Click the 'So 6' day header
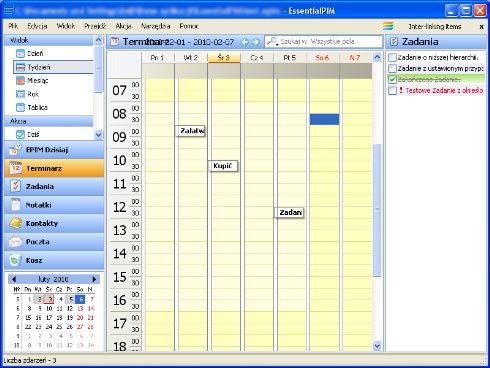This screenshot has width=490, height=368. pos(323,58)
